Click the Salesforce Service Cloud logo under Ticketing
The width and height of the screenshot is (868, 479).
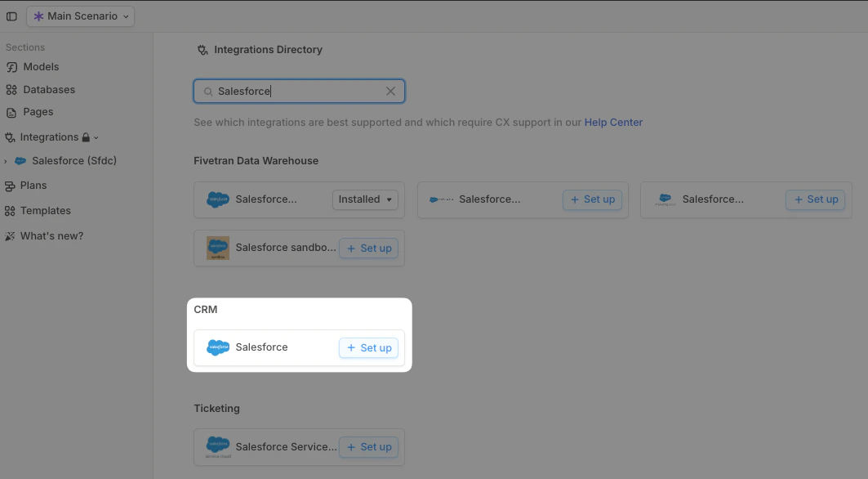click(217, 446)
